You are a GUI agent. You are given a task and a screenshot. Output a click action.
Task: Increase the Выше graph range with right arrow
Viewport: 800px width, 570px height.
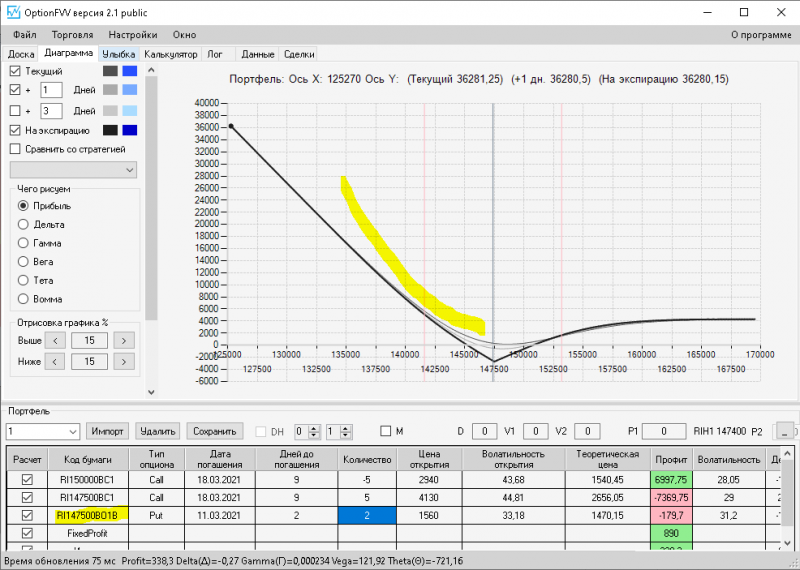point(124,341)
